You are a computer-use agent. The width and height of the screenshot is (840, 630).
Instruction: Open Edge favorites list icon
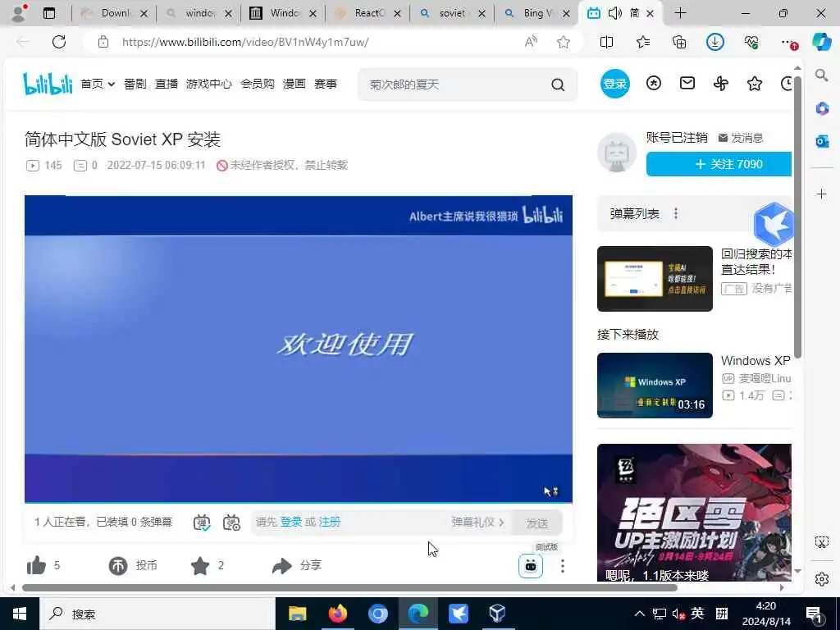click(643, 42)
